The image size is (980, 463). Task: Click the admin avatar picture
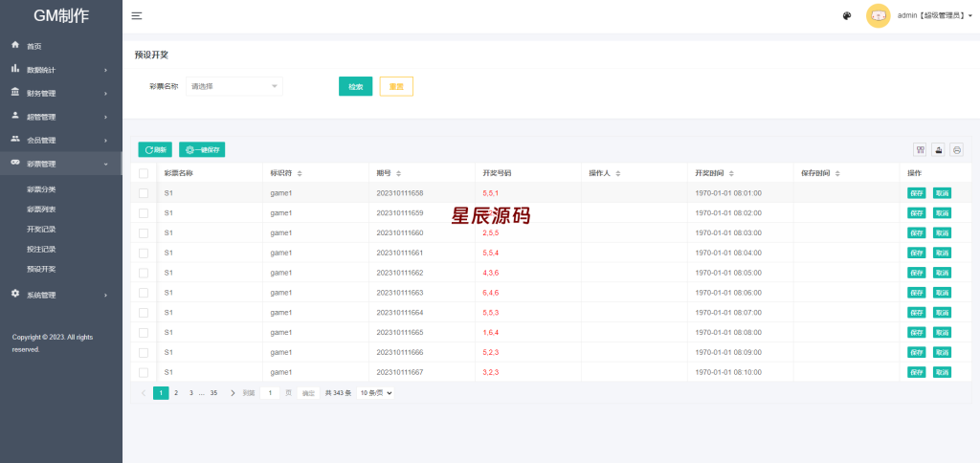[878, 15]
